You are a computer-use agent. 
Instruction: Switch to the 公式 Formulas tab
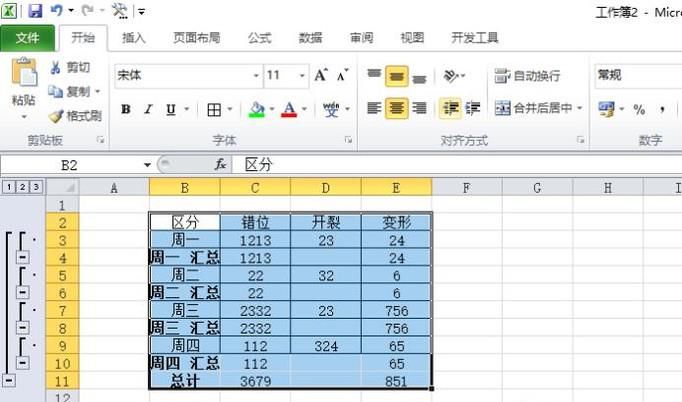point(260,38)
